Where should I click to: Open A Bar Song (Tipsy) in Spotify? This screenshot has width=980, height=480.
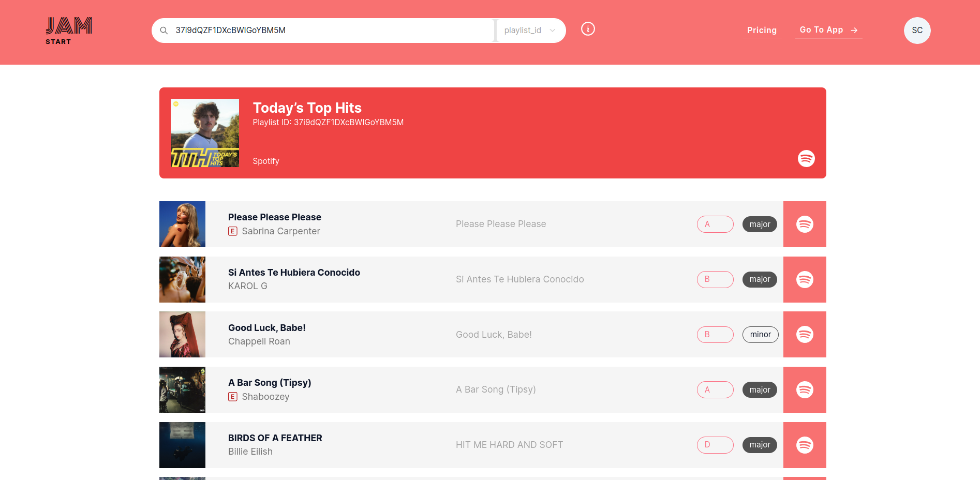805,390
